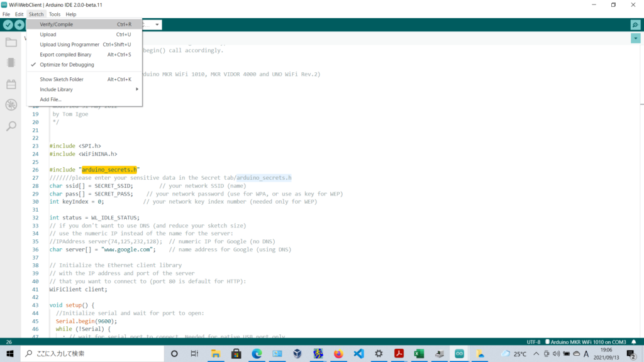Select Upload Using Programmer

[x=85, y=45]
